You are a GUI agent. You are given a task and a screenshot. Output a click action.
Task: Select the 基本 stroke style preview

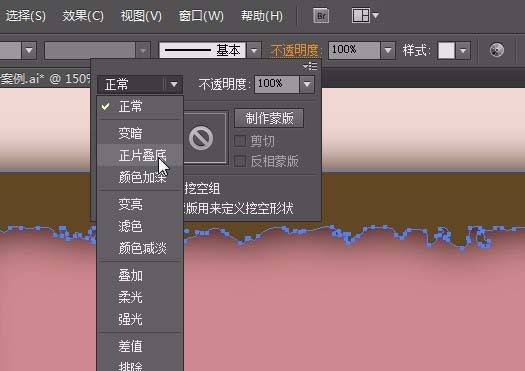[202, 51]
